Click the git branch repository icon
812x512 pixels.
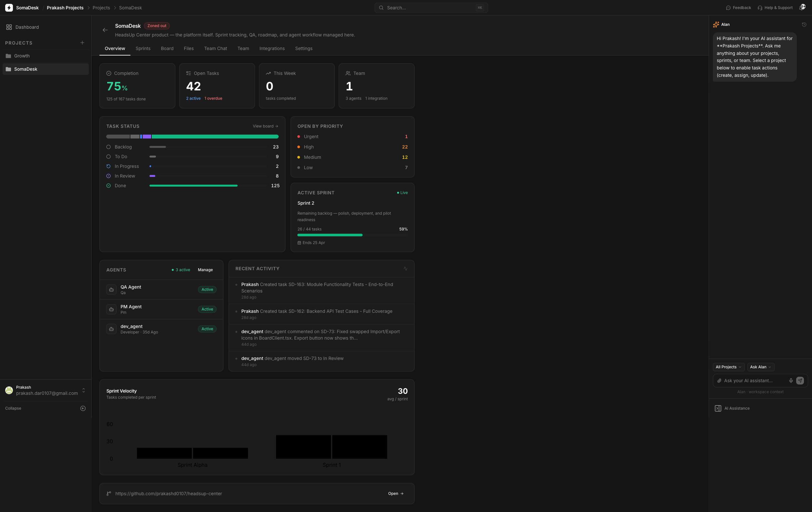pyautogui.click(x=109, y=494)
